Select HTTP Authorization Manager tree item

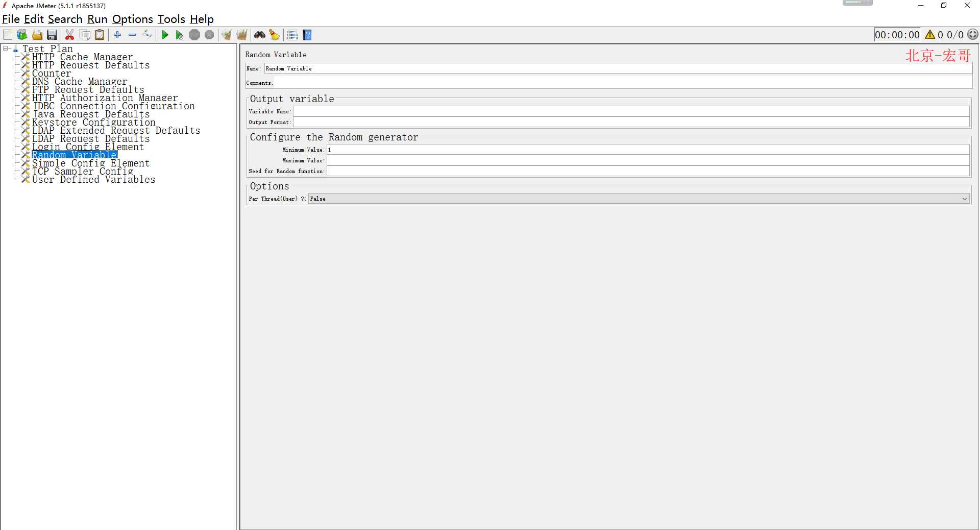point(105,98)
